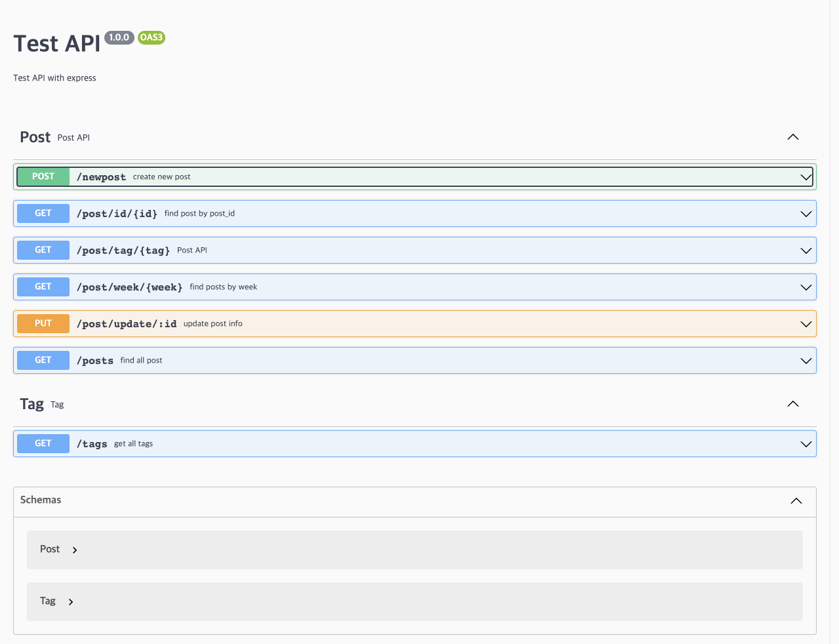The image size is (839, 644).
Task: Collapse the Tag section arrow
Action: [792, 404]
